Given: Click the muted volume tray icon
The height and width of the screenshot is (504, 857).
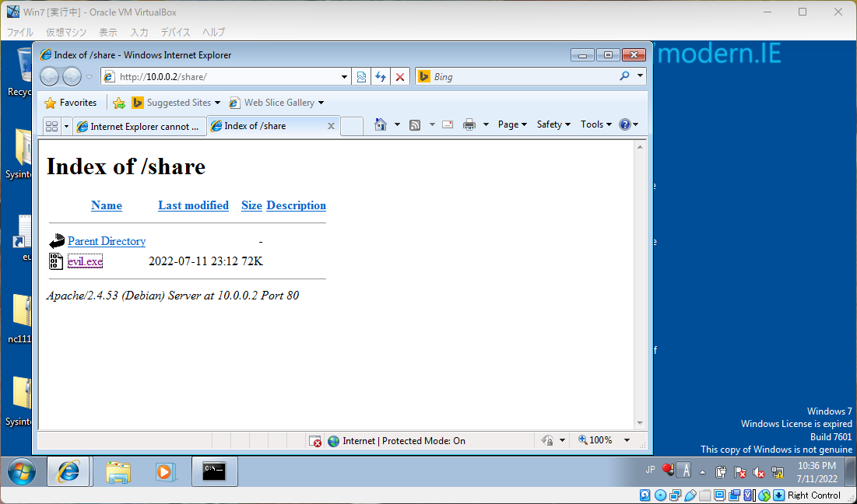Looking at the screenshot, I should tap(759, 472).
